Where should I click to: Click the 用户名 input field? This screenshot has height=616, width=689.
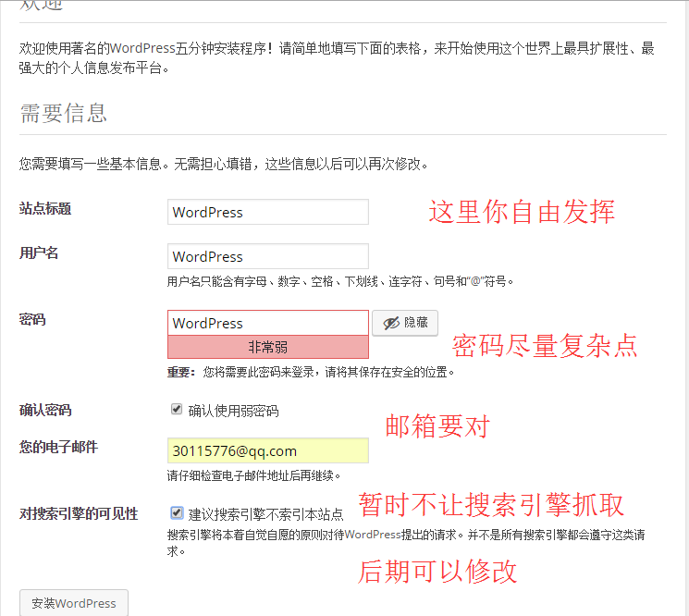click(x=267, y=256)
